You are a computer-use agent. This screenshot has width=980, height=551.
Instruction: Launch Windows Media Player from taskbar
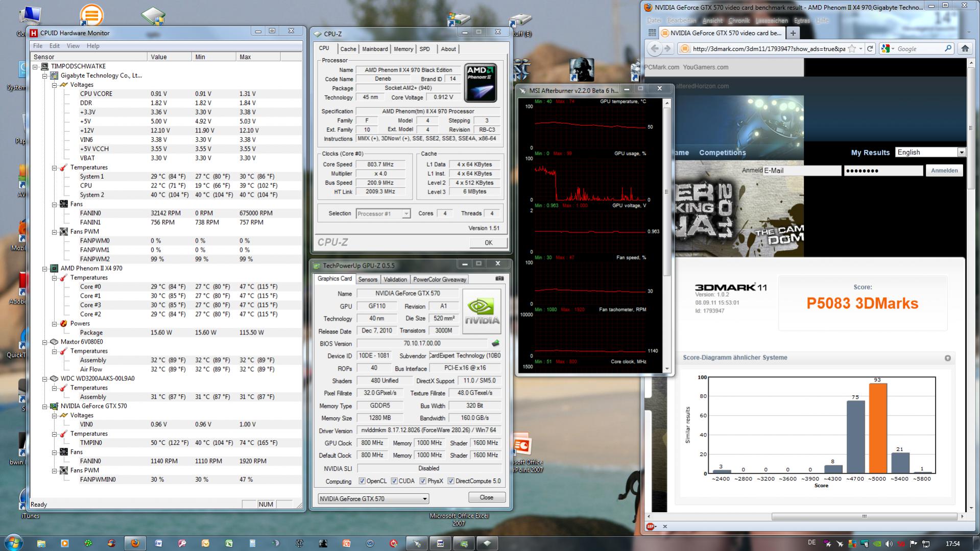[x=64, y=543]
